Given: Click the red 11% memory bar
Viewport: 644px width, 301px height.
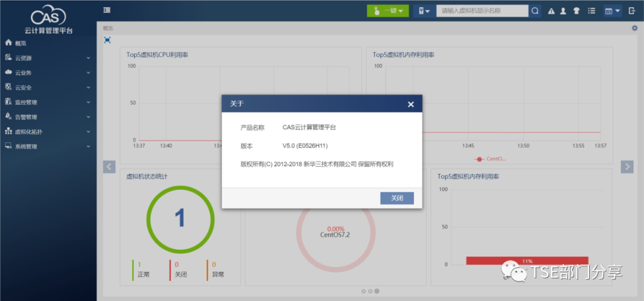Looking at the screenshot, I should pyautogui.click(x=527, y=260).
